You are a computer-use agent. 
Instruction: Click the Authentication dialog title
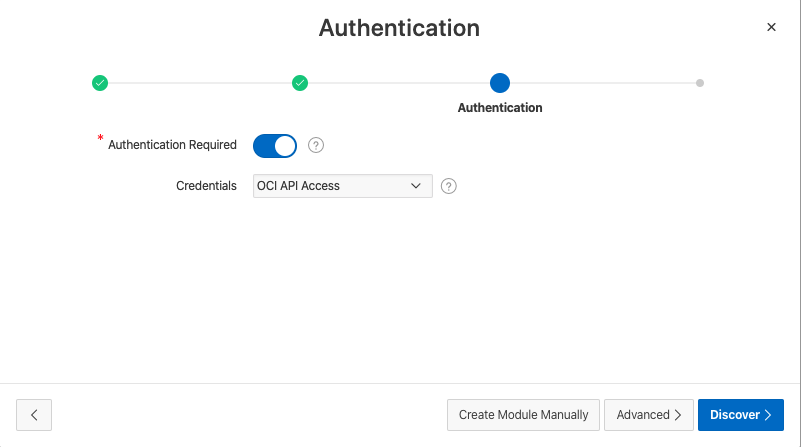[399, 28]
